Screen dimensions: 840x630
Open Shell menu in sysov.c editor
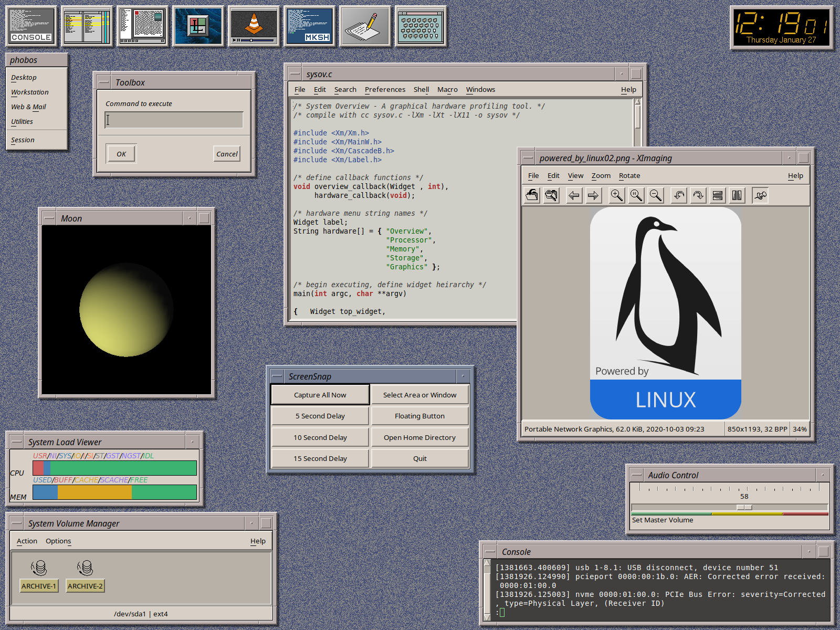pyautogui.click(x=421, y=90)
